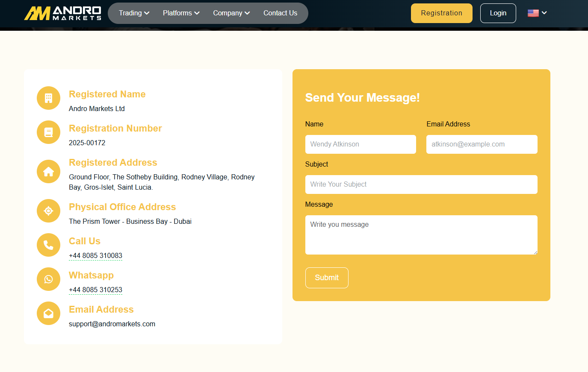Click the Call Us phone icon
Screen dimensions: 588x372
coord(49,245)
